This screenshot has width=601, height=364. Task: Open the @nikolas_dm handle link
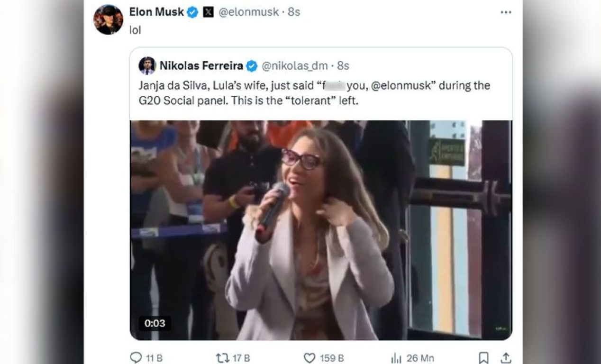[294, 66]
